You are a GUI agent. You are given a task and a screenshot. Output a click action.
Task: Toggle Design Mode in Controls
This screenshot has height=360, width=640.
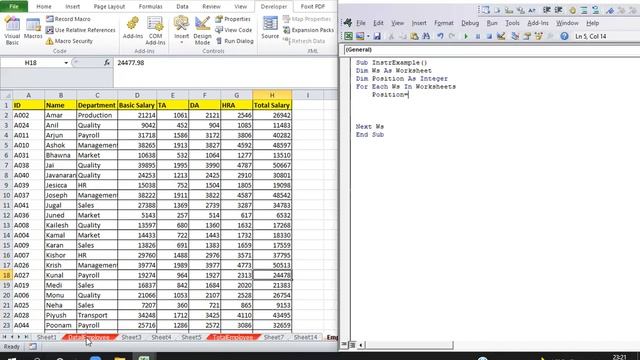[x=202, y=31]
